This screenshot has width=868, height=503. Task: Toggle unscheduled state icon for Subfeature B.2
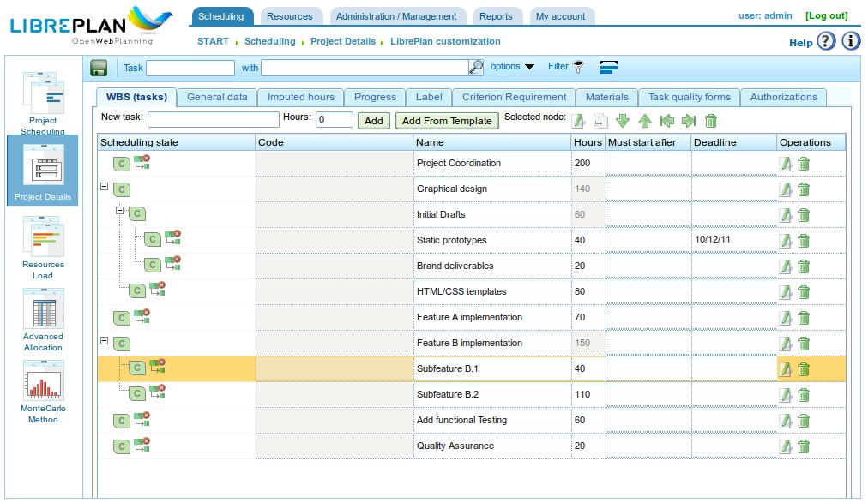point(158,393)
